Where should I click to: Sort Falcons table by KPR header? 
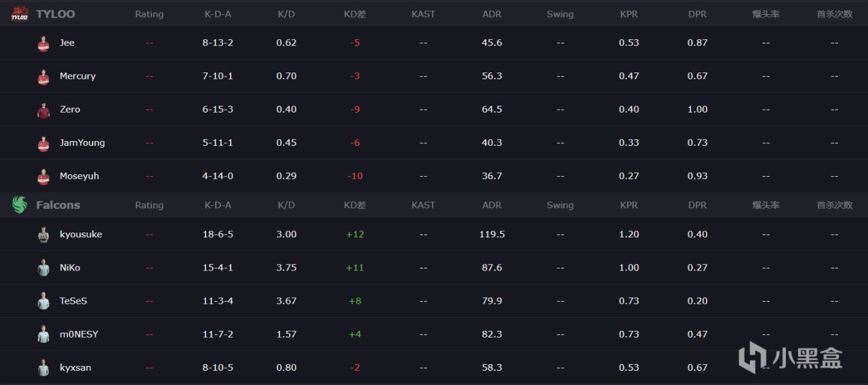click(x=629, y=205)
